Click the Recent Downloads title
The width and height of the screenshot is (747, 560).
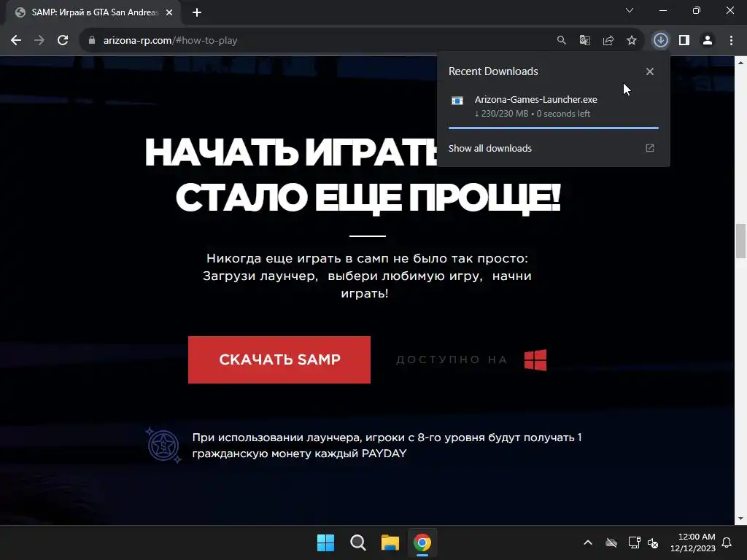[493, 71]
